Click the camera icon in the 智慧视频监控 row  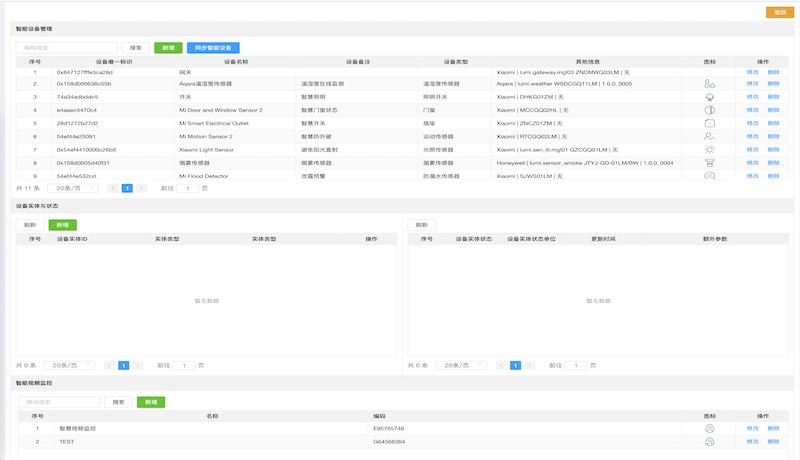tap(709, 428)
